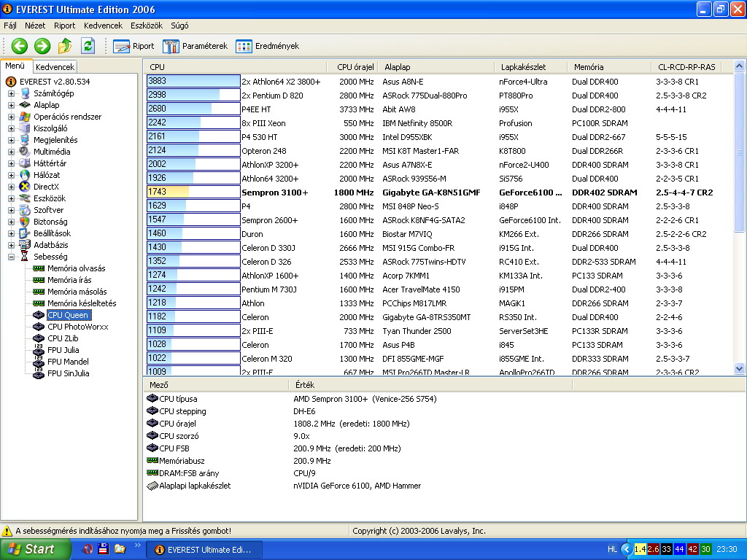The width and height of the screenshot is (747, 560).
Task: Sort by CPU órajel column header
Action: [352, 67]
